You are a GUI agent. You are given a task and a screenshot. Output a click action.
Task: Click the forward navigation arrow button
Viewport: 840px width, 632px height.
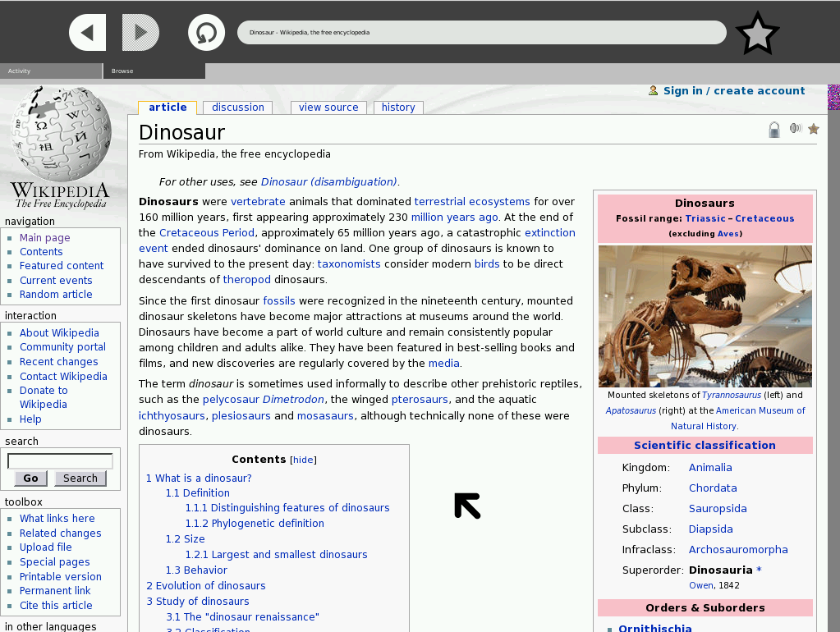(140, 33)
